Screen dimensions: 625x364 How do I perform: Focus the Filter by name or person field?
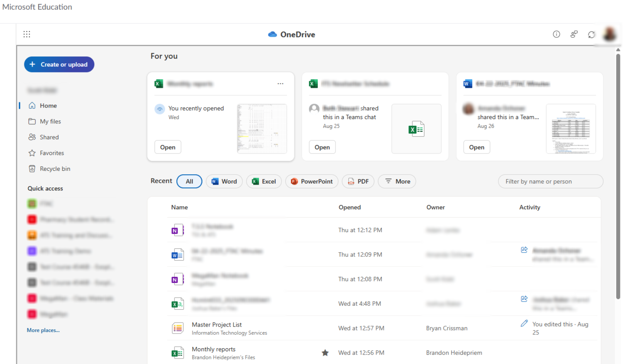click(550, 182)
